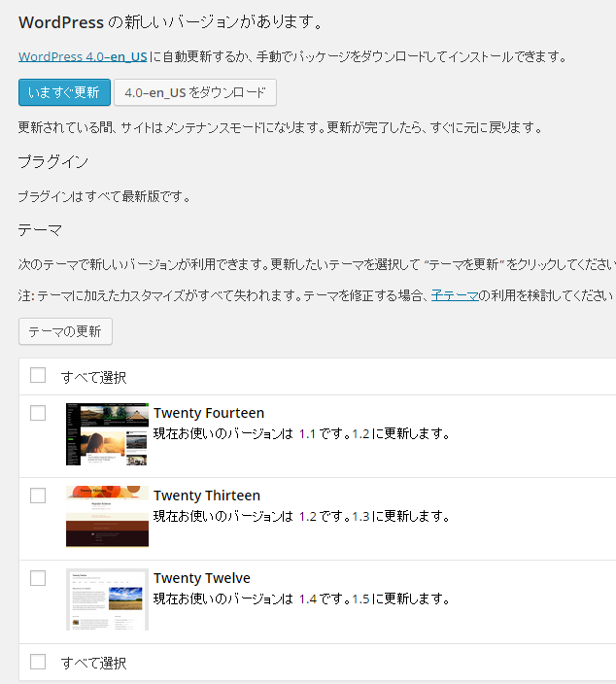Click the Twenty Fourteen 1.2 version text
616x684 pixels.
(x=360, y=434)
